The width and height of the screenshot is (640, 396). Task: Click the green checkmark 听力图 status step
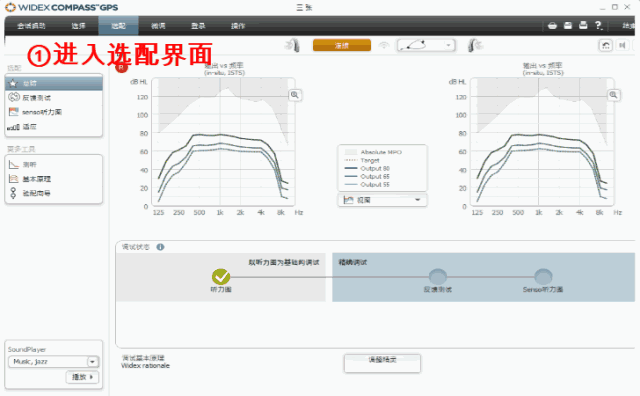(221, 277)
